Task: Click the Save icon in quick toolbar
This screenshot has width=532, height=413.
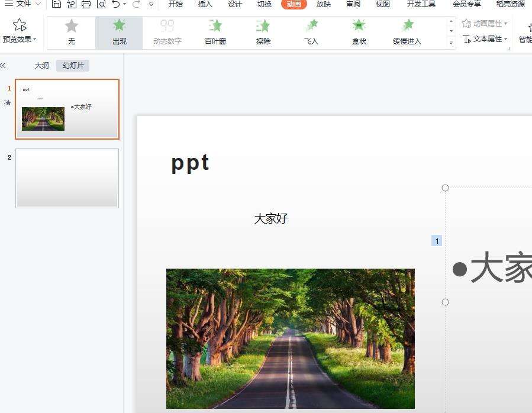Action: point(56,4)
